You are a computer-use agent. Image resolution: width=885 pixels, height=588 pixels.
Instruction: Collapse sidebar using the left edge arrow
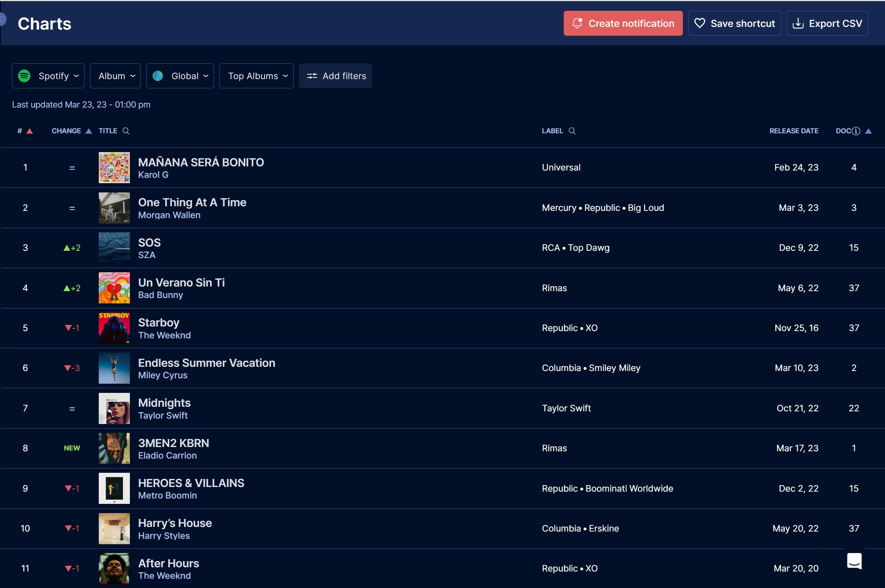2,19
